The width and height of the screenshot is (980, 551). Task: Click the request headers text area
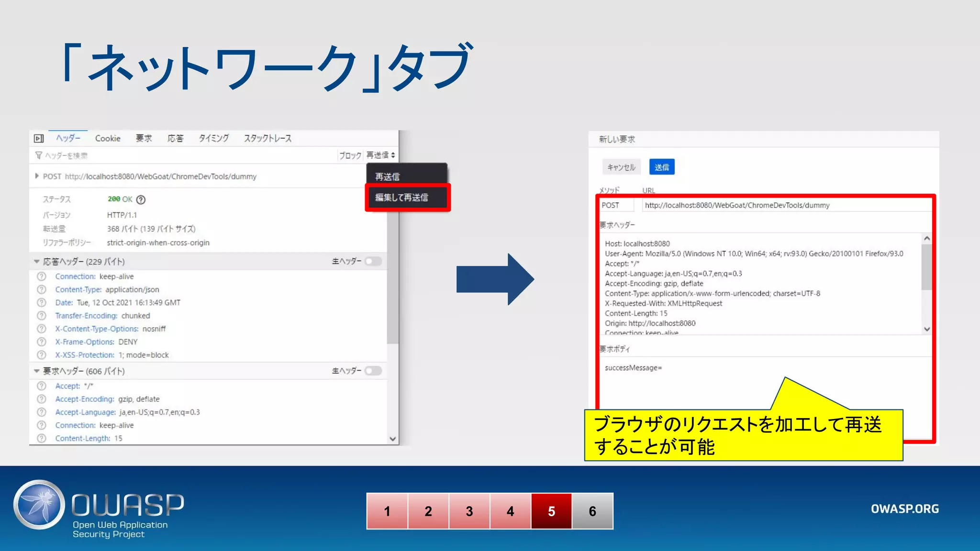pyautogui.click(x=760, y=284)
